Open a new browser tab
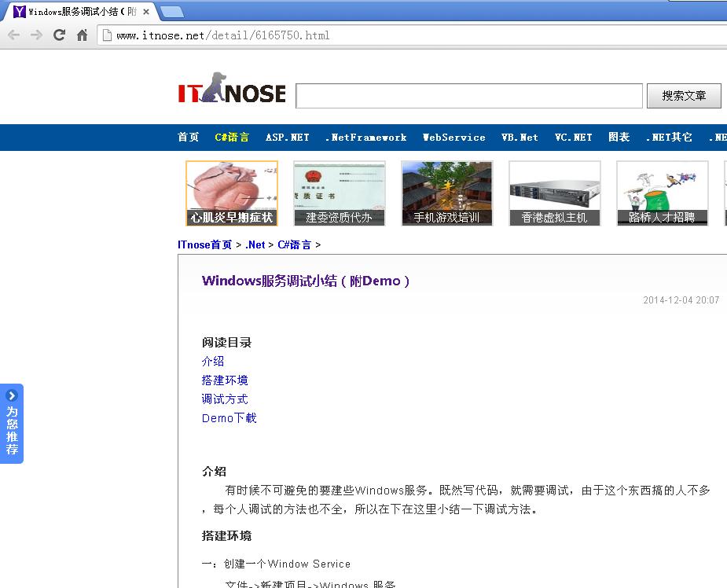 [x=171, y=12]
